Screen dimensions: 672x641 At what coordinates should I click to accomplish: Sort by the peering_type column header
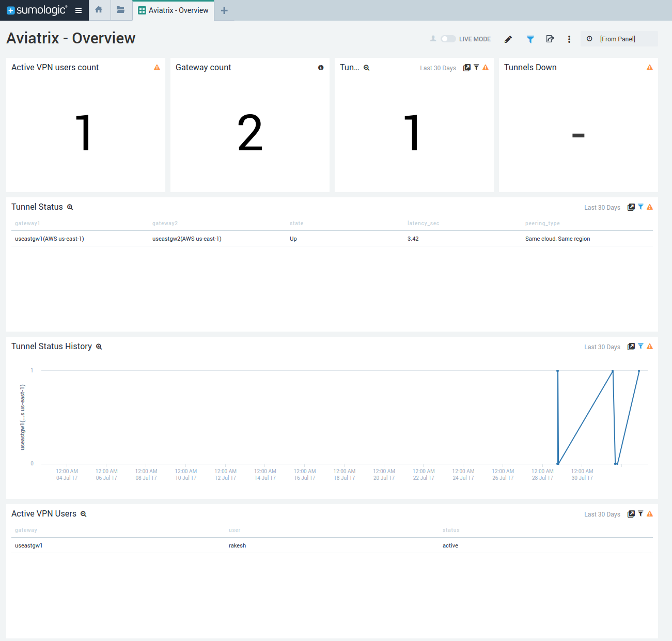tap(542, 223)
